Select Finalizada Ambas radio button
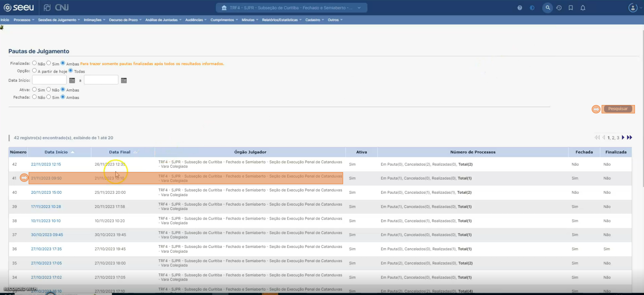The width and height of the screenshot is (644, 295). pyautogui.click(x=63, y=63)
